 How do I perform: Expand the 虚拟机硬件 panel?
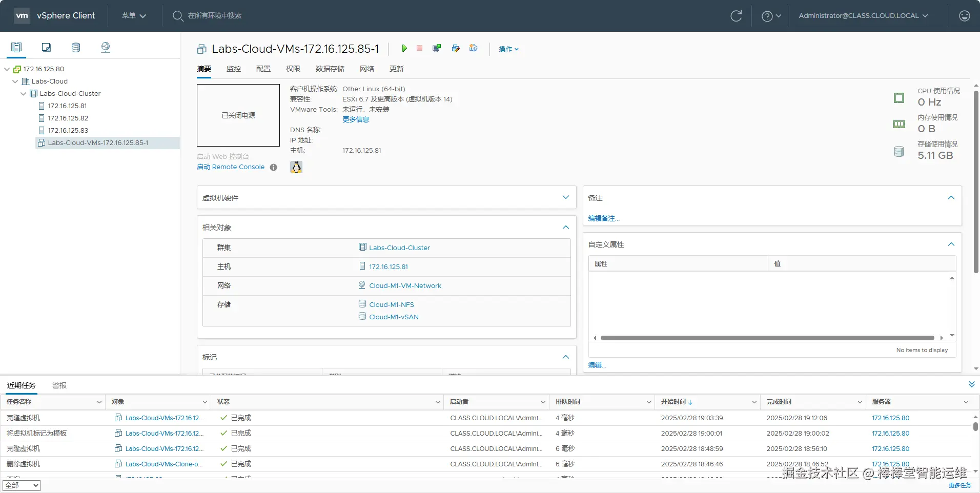(566, 197)
